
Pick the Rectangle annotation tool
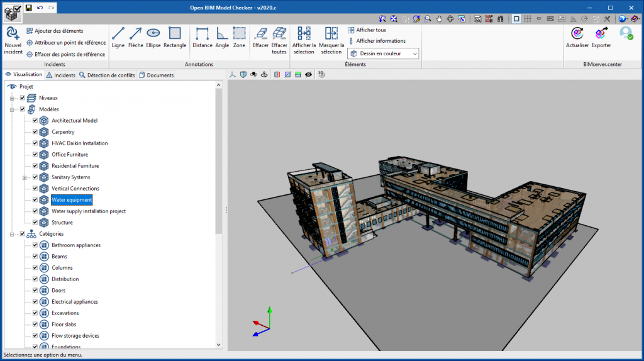click(x=175, y=37)
